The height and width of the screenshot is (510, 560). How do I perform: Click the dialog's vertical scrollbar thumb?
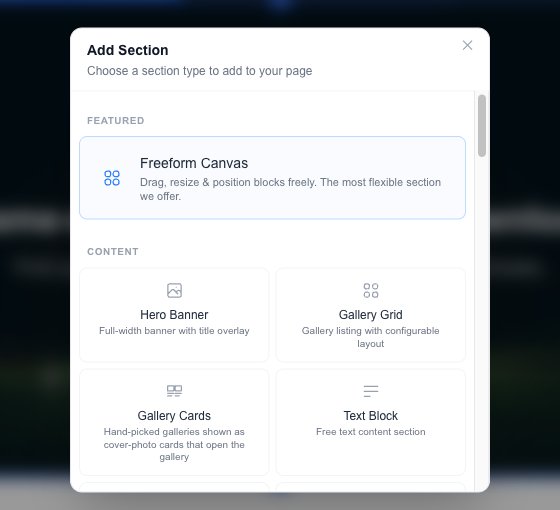point(482,126)
